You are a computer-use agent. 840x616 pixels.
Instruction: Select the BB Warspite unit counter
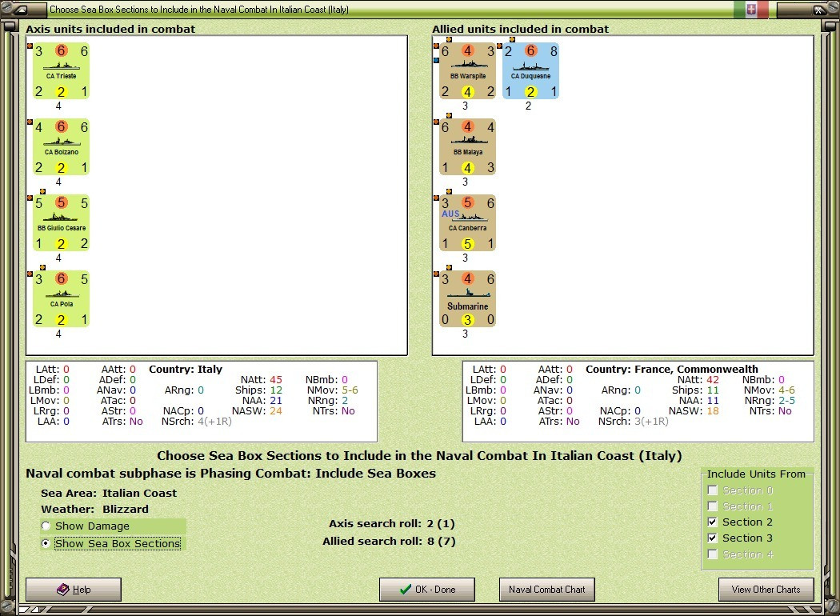click(468, 71)
